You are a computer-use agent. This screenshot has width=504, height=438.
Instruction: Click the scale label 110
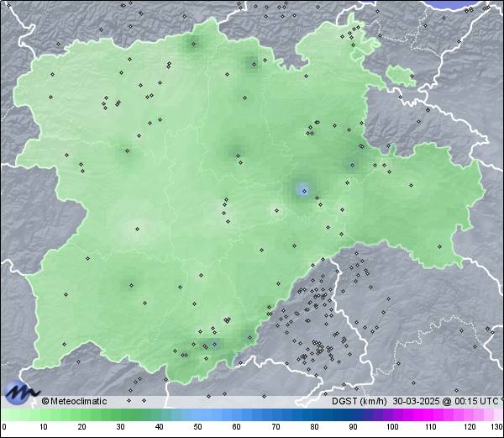tap(431, 427)
